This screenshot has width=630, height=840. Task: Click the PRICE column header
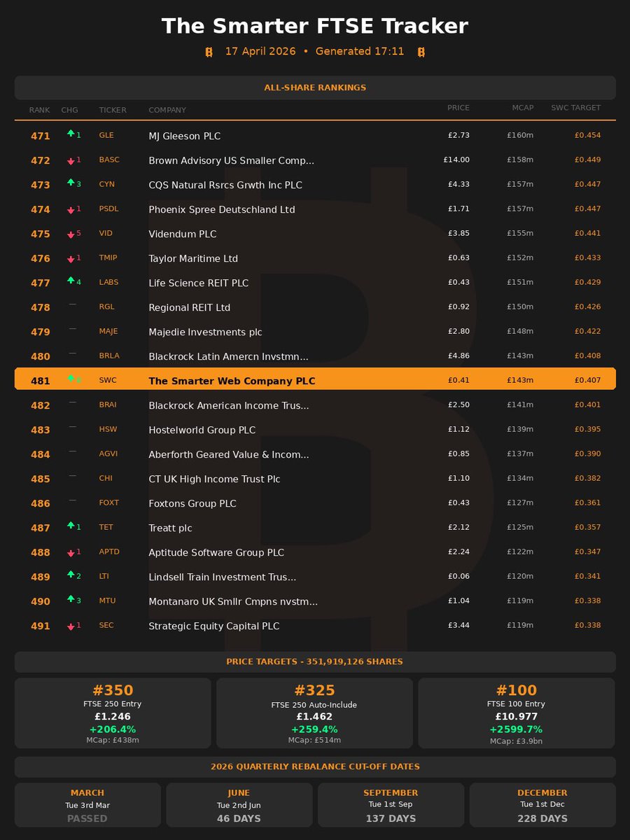[458, 108]
